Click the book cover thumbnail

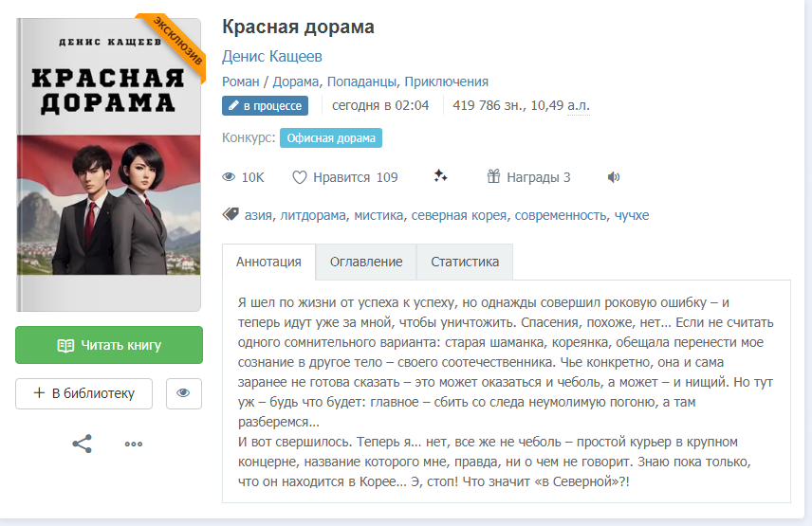(x=109, y=165)
